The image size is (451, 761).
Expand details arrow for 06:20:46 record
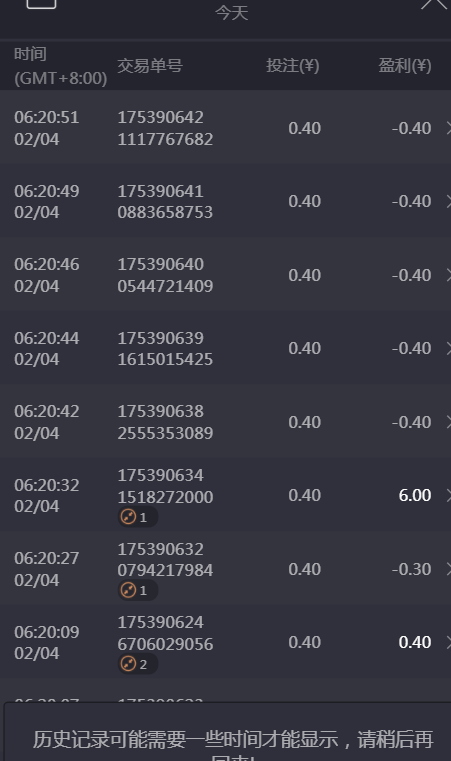click(x=448, y=275)
